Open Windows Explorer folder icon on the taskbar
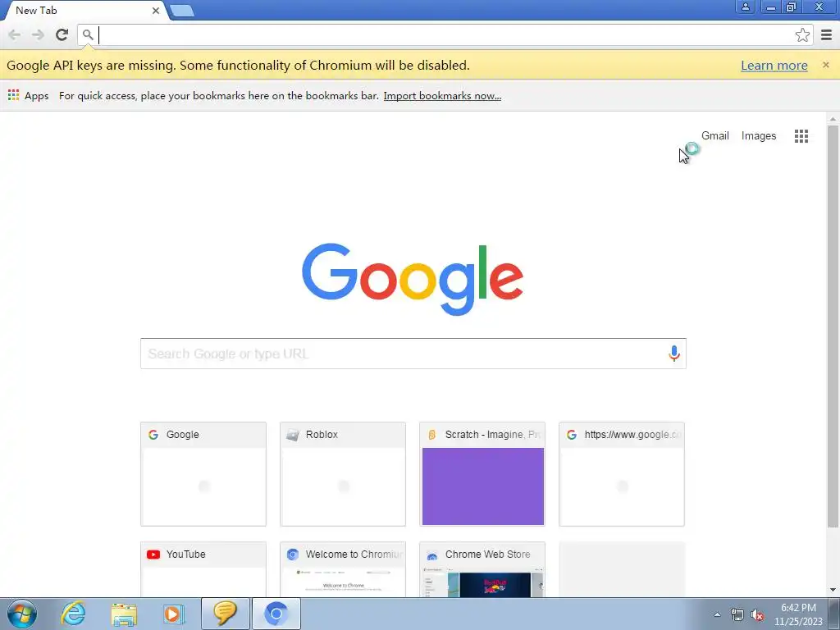Screen dimensions: 840x630 point(124,614)
